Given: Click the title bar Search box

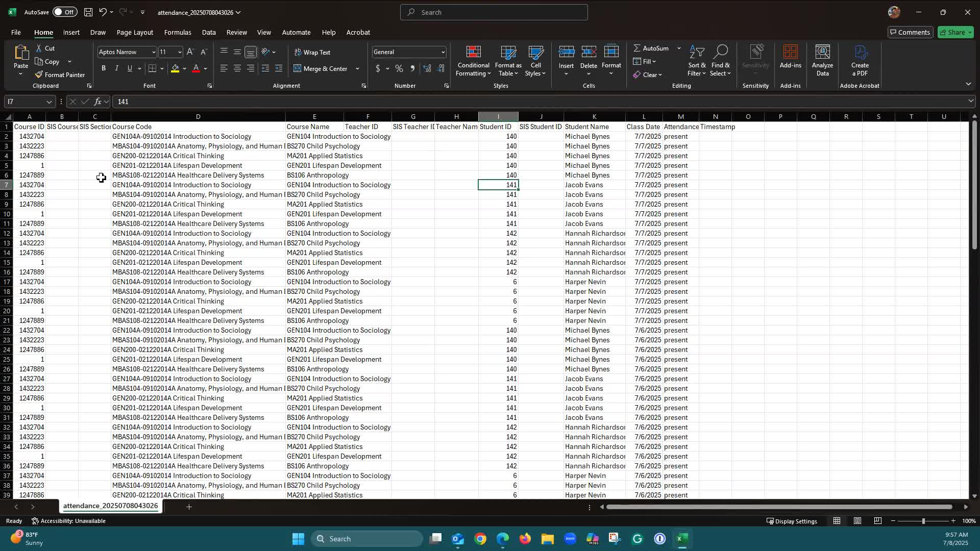Looking at the screenshot, I should pyautogui.click(x=494, y=12).
